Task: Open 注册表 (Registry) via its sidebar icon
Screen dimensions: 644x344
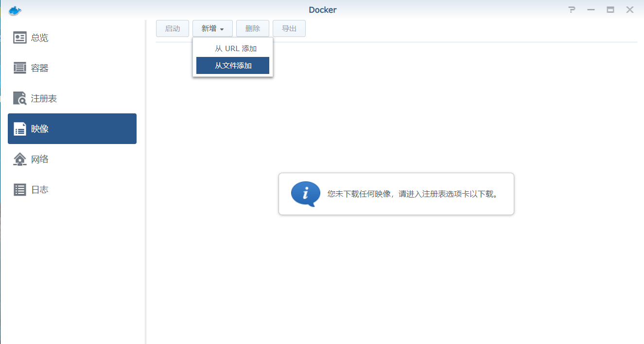Action: (x=20, y=98)
